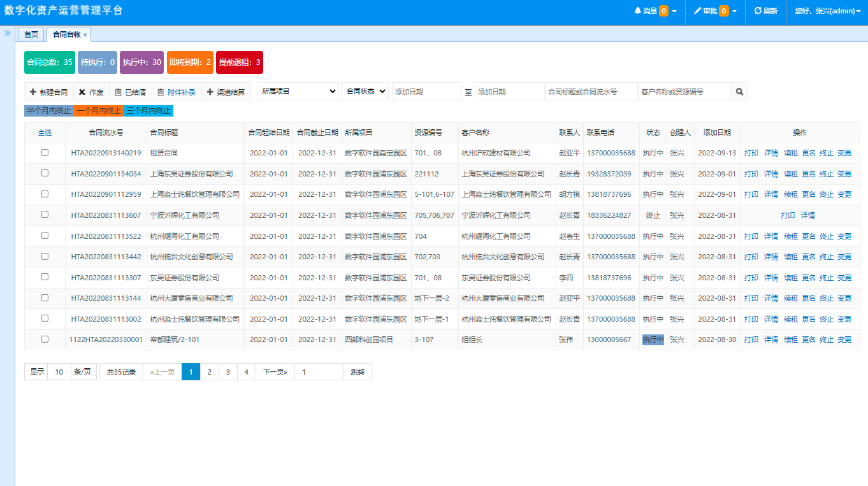Click 打印 for HTA20220831113144
This screenshot has width=868, height=486.
pos(751,298)
